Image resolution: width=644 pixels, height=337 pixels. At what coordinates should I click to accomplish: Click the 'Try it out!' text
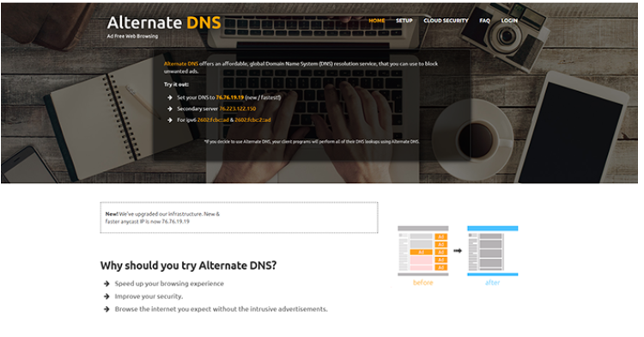(176, 84)
